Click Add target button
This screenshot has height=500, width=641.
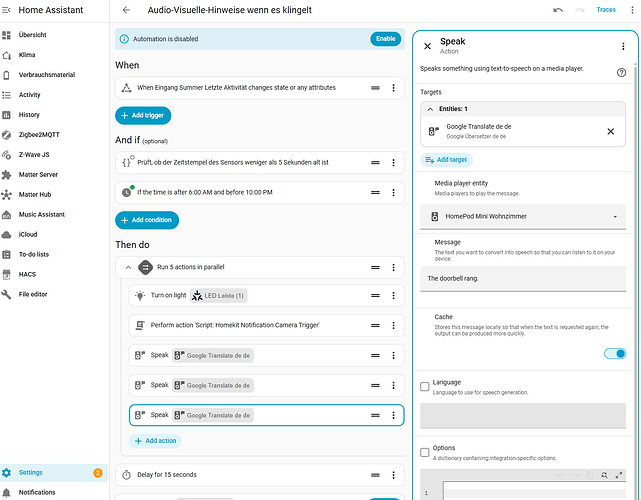tap(446, 160)
